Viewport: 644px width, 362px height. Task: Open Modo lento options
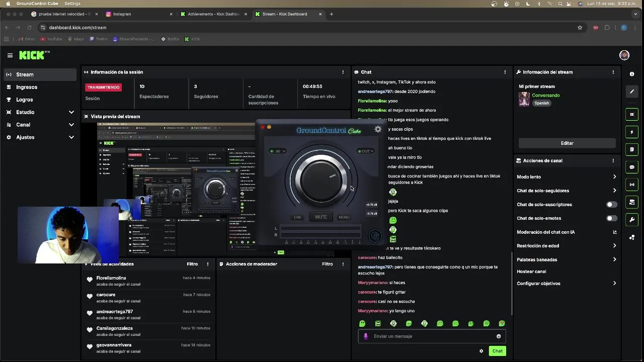[567, 177]
